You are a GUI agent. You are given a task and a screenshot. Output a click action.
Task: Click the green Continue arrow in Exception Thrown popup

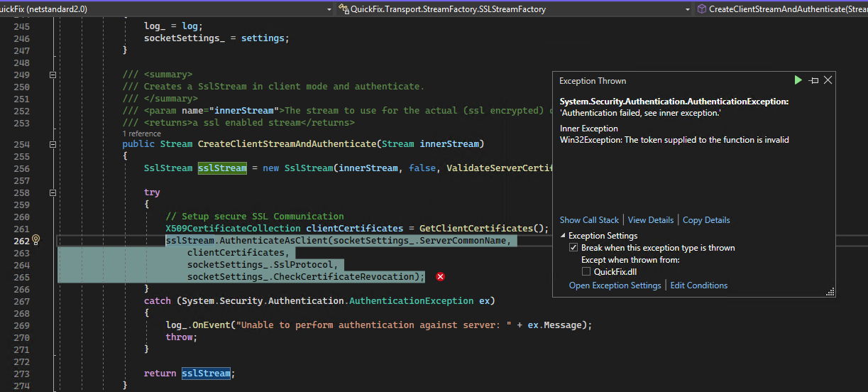point(798,80)
